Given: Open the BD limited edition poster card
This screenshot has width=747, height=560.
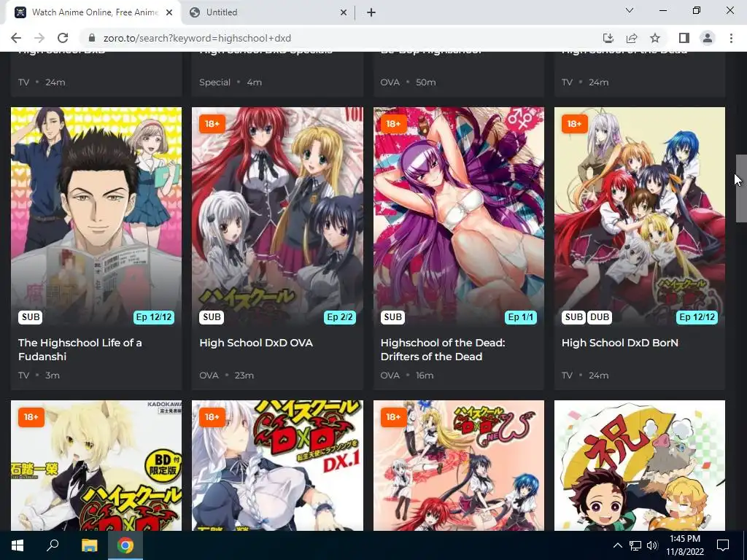Looking at the screenshot, I should 96,465.
